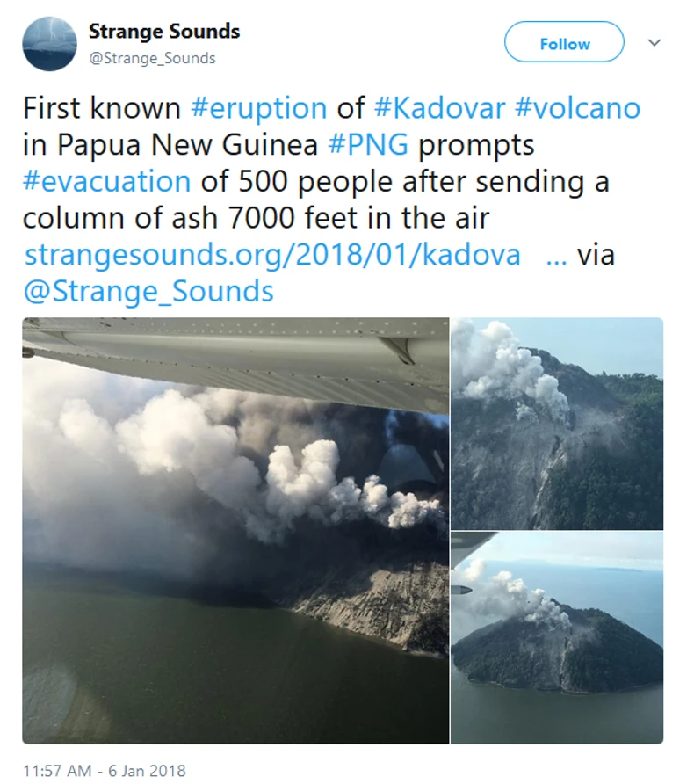Open the #volcano hashtag
The height and width of the screenshot is (784, 694).
tap(577, 108)
